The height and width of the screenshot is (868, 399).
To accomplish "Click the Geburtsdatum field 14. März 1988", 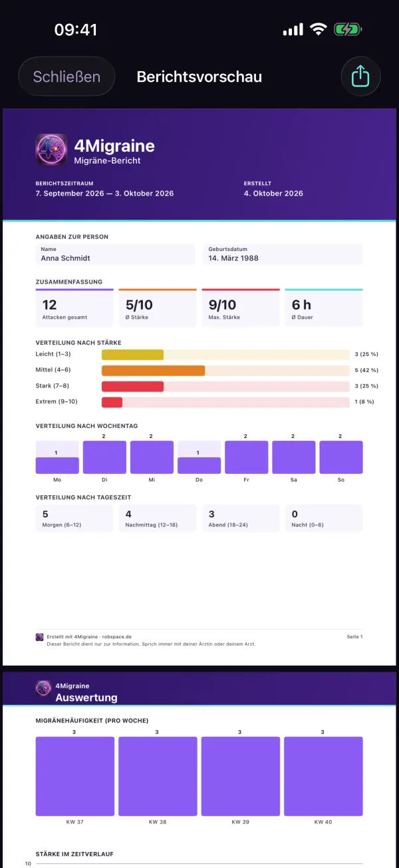I will pos(283,255).
